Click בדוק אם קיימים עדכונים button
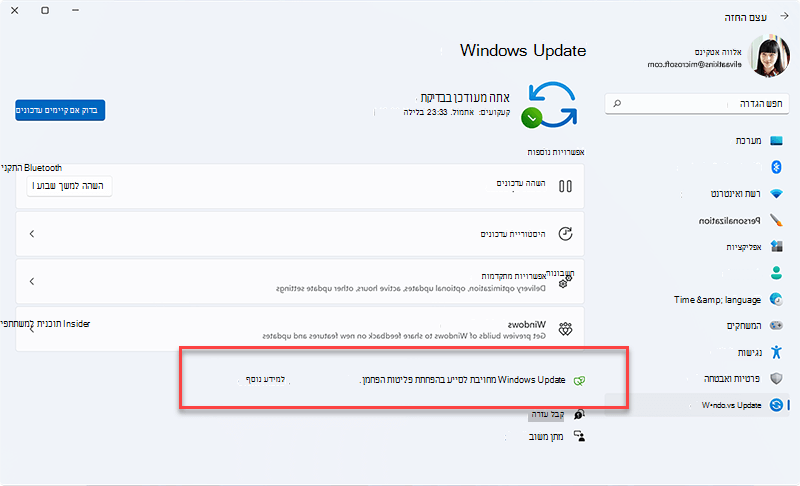The height and width of the screenshot is (486, 800). [60, 110]
